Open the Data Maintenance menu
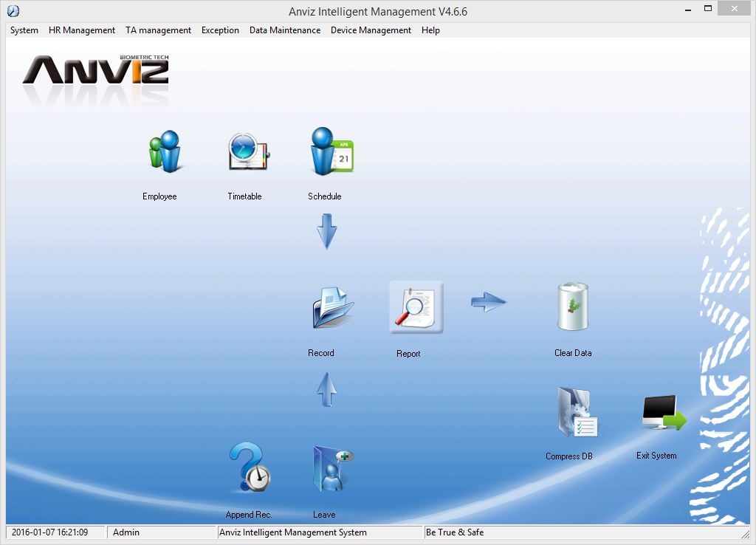 click(x=285, y=30)
